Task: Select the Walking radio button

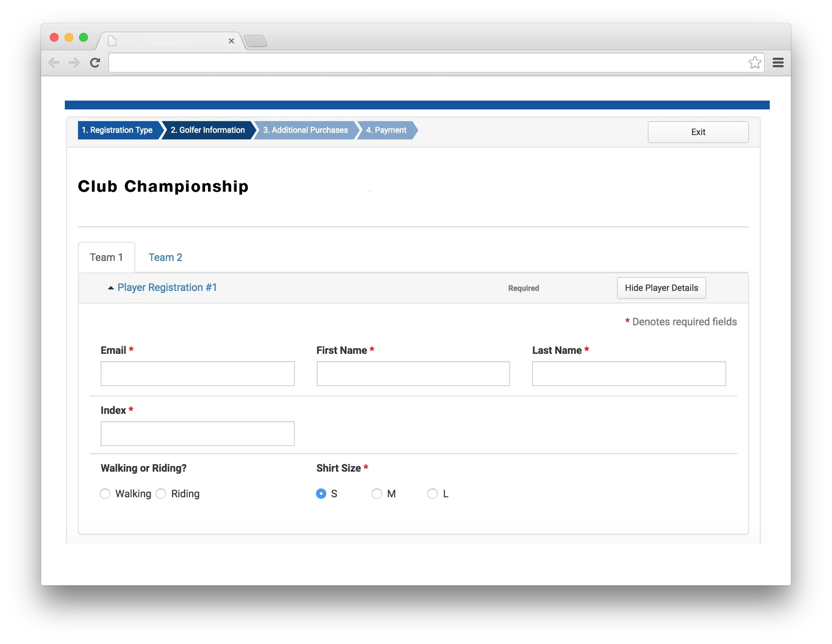Action: click(106, 493)
